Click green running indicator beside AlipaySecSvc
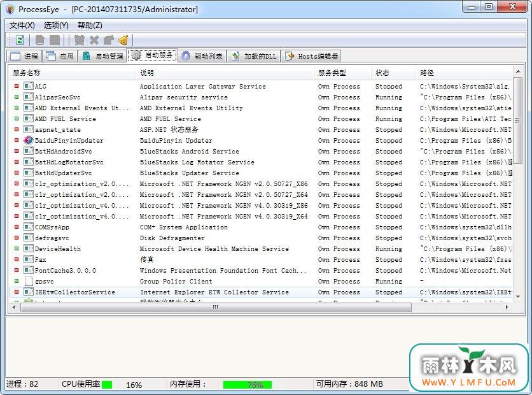This screenshot has width=532, height=395. [x=17, y=97]
